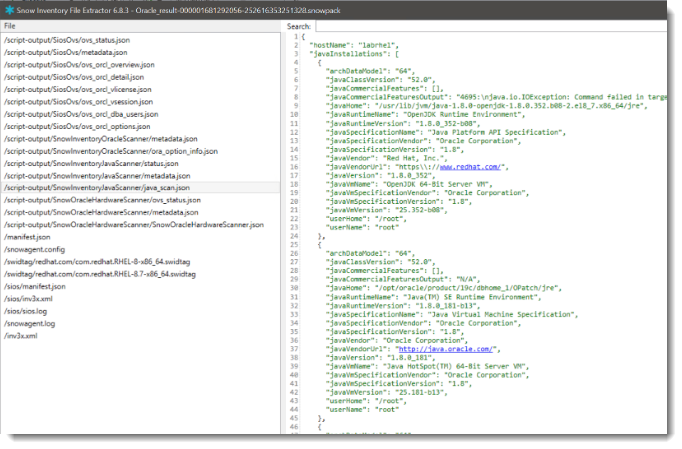The width and height of the screenshot is (682, 449).
Task: Select SnowOracleHardwareScanner.json file
Action: pos(134,225)
